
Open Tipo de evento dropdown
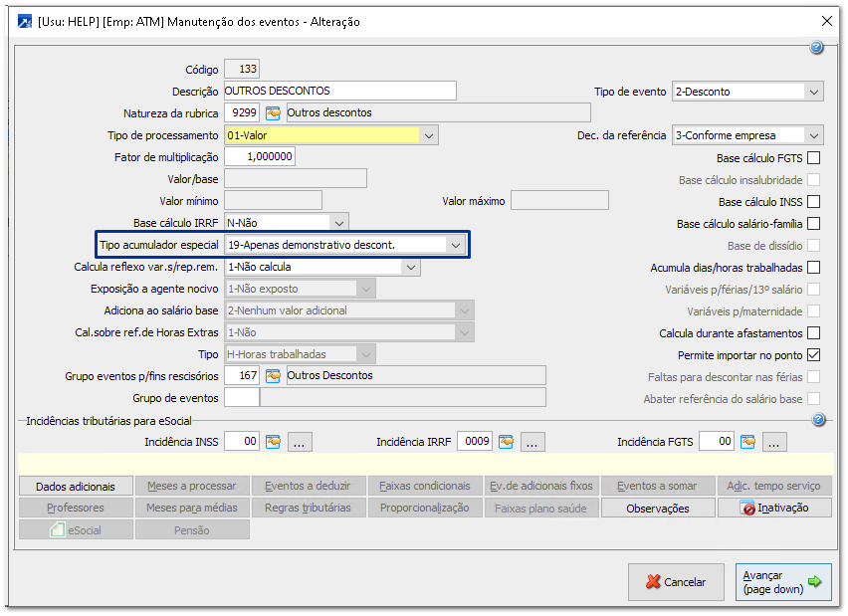(814, 92)
